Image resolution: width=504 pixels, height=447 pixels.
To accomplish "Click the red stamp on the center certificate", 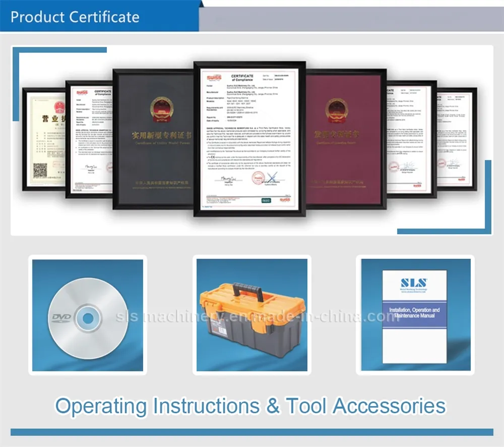I will click(x=258, y=178).
